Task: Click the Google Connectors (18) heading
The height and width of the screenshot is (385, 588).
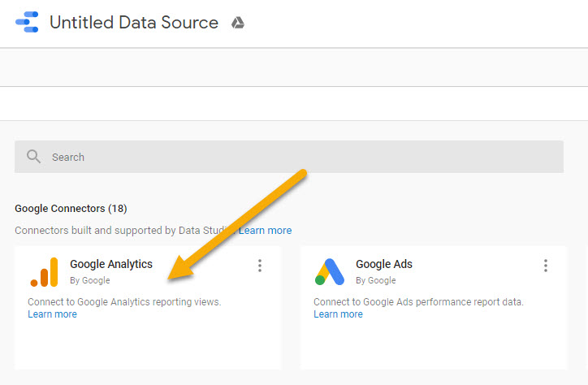Action: (x=71, y=209)
